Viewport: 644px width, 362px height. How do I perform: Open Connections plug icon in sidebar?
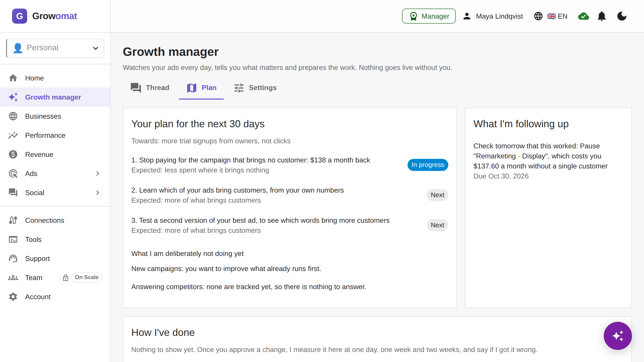13,220
